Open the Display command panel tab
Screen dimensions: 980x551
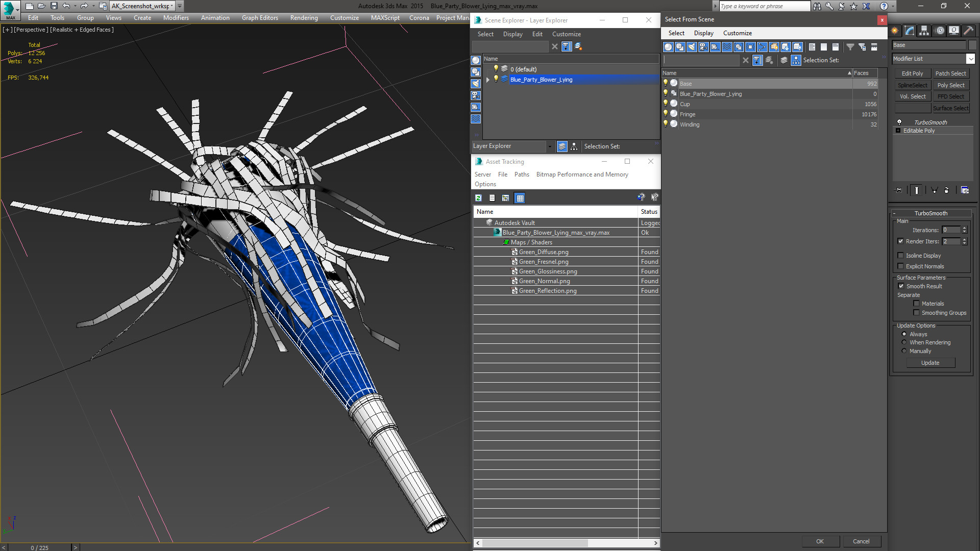point(954,31)
